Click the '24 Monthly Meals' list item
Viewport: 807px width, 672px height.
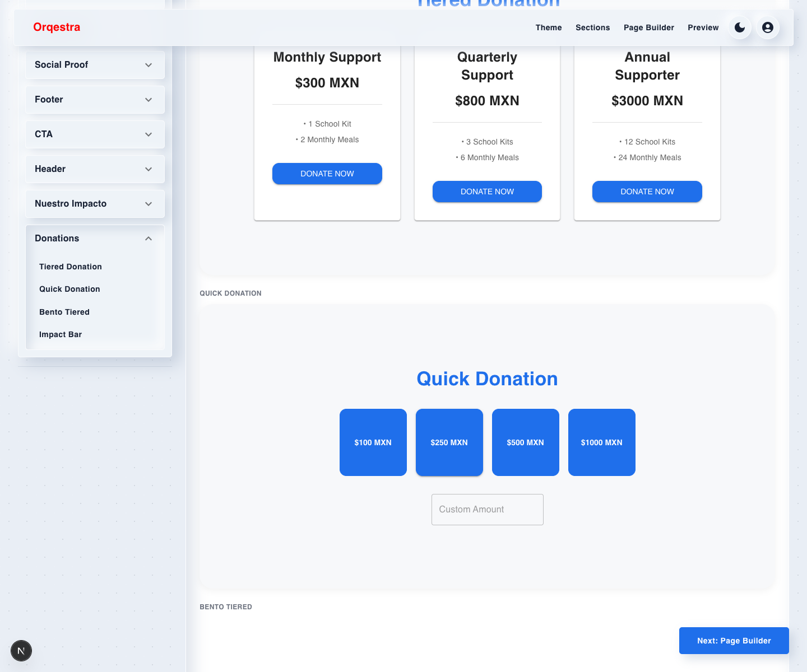pos(647,157)
